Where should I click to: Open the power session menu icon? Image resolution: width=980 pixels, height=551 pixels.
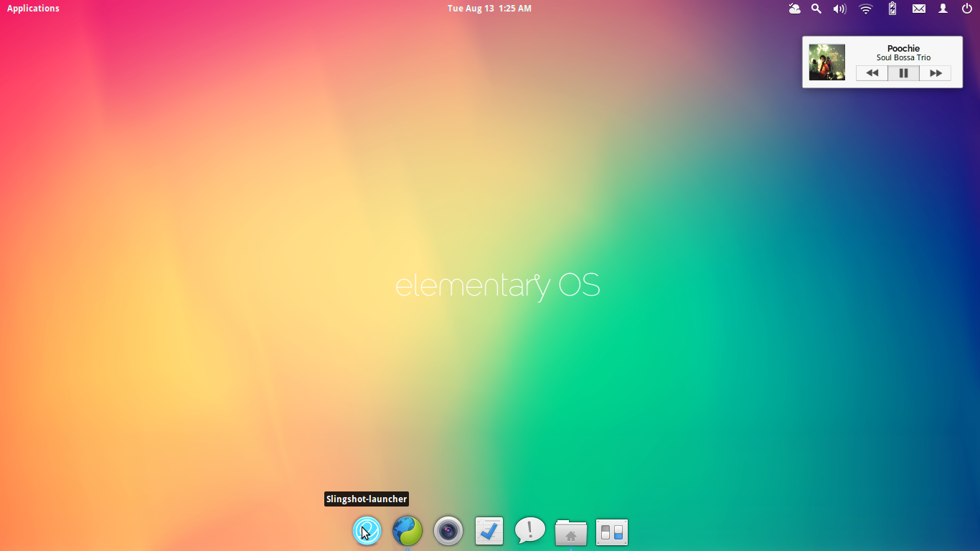click(967, 9)
